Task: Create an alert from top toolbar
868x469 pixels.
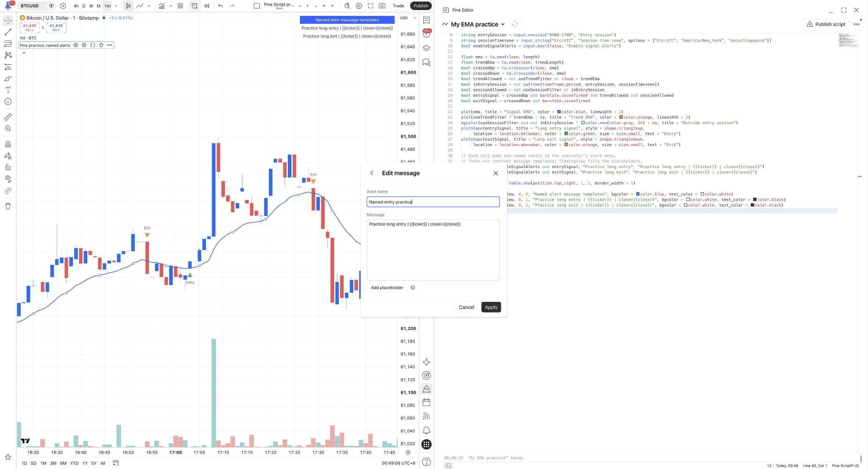Action: 194,6
